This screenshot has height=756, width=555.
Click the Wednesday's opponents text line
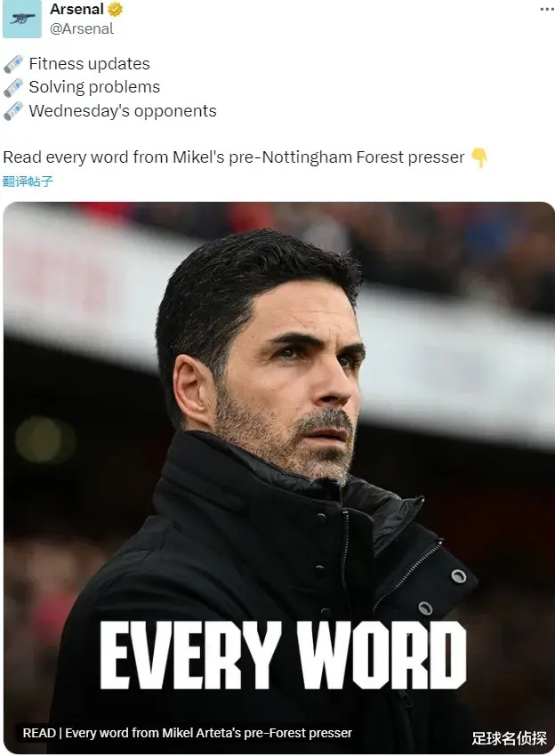point(123,111)
